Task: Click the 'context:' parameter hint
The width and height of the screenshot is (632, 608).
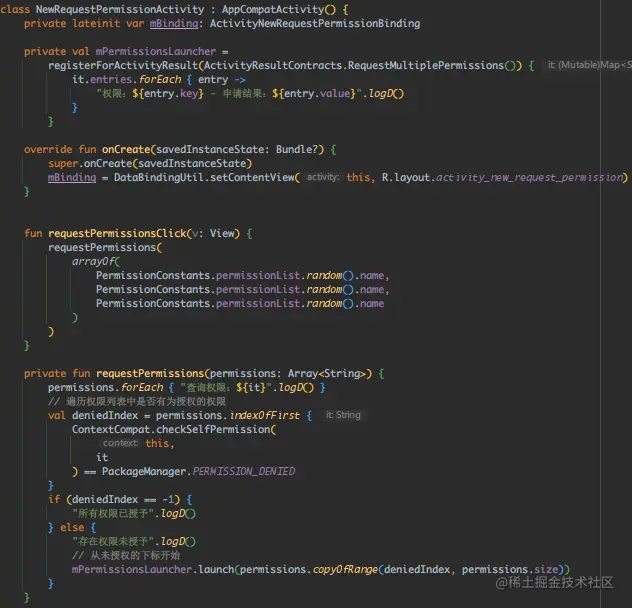Action: coord(120,443)
